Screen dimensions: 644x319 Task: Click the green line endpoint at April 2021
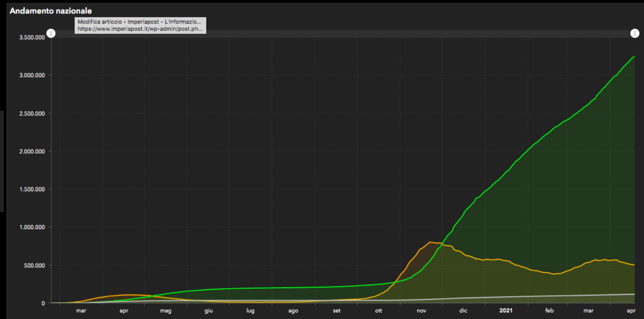point(634,57)
